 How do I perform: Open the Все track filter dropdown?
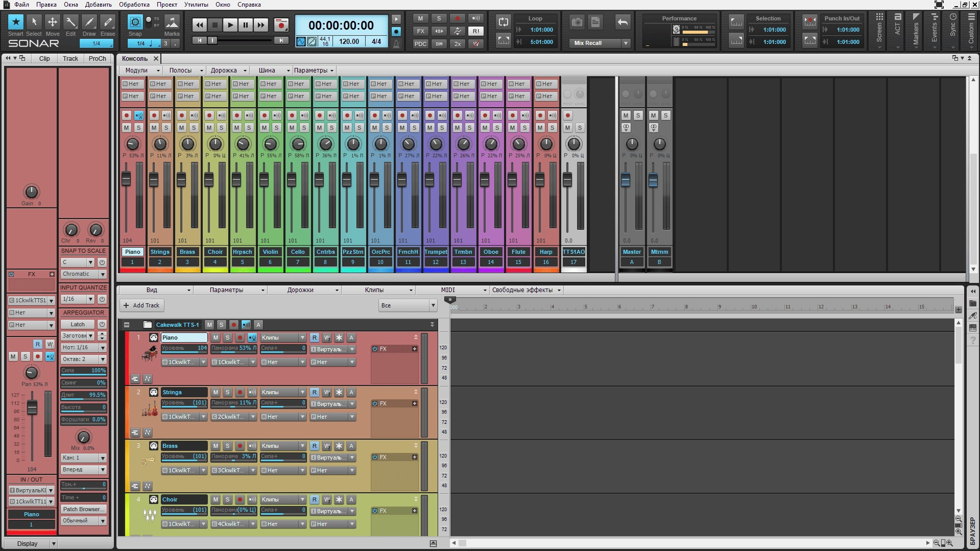(x=408, y=305)
